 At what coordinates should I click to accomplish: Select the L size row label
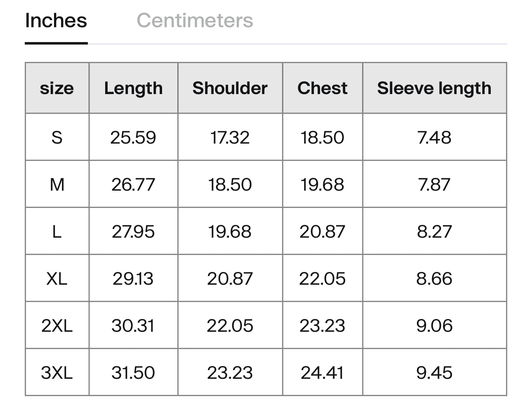(x=57, y=231)
